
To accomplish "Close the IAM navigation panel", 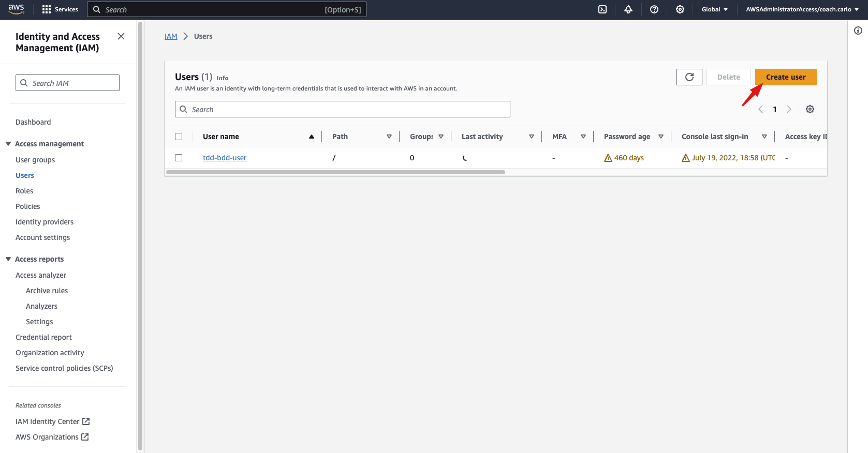I will point(121,36).
